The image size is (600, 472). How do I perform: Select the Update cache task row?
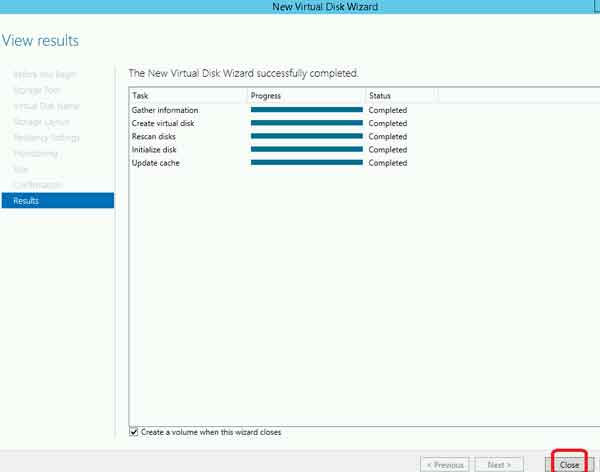(155, 163)
